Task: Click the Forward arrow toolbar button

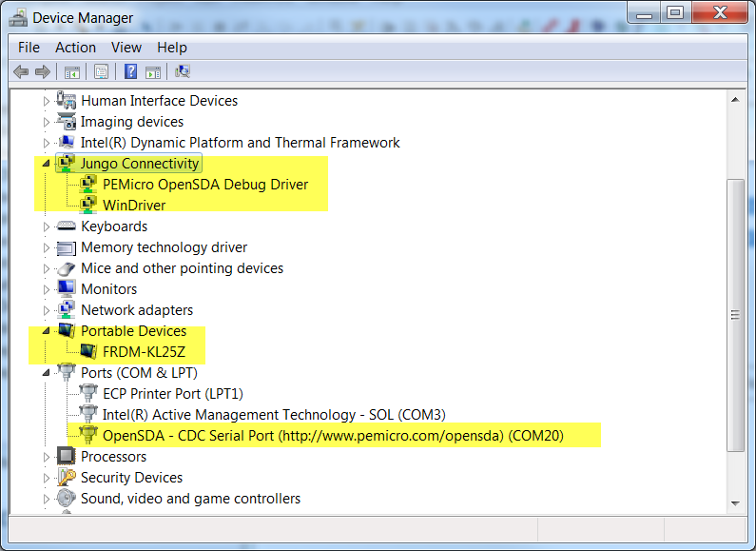Action: [43, 72]
